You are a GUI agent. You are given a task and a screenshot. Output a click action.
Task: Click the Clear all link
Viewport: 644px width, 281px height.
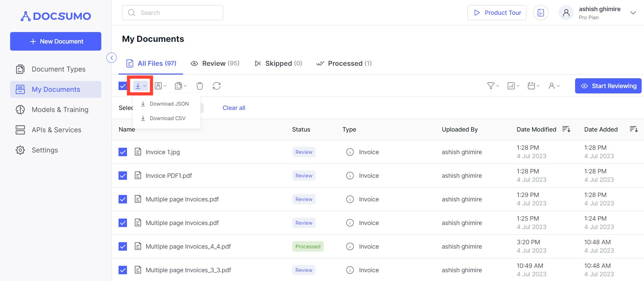[x=234, y=108]
